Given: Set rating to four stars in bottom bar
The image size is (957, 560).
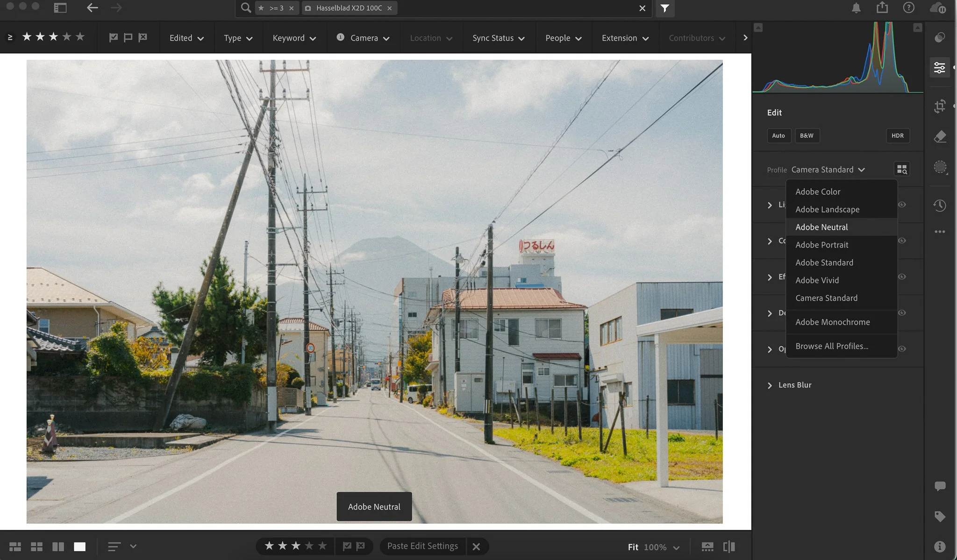Looking at the screenshot, I should point(309,546).
